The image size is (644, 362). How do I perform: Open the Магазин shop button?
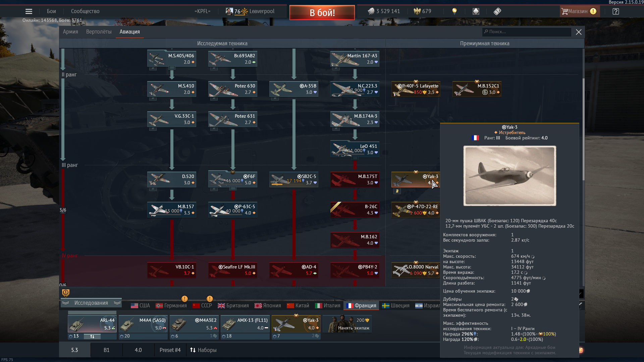(x=579, y=11)
